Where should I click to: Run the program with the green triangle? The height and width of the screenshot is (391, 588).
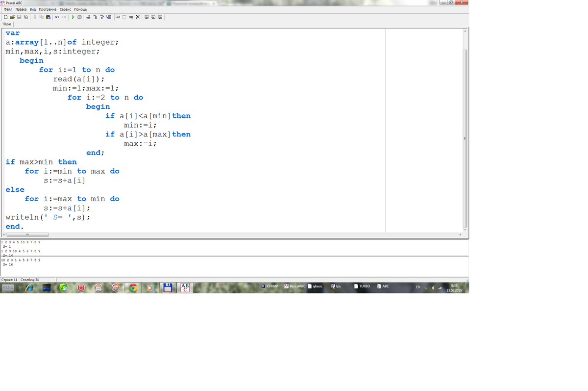pos(73,17)
